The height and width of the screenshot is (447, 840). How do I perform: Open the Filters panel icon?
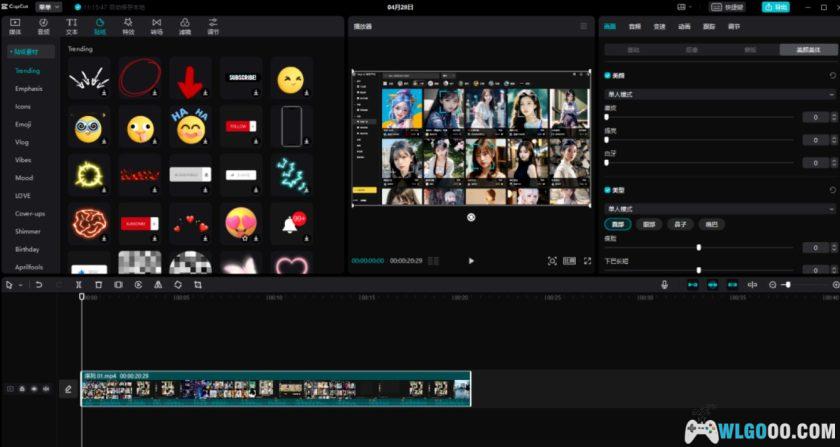tap(185, 26)
